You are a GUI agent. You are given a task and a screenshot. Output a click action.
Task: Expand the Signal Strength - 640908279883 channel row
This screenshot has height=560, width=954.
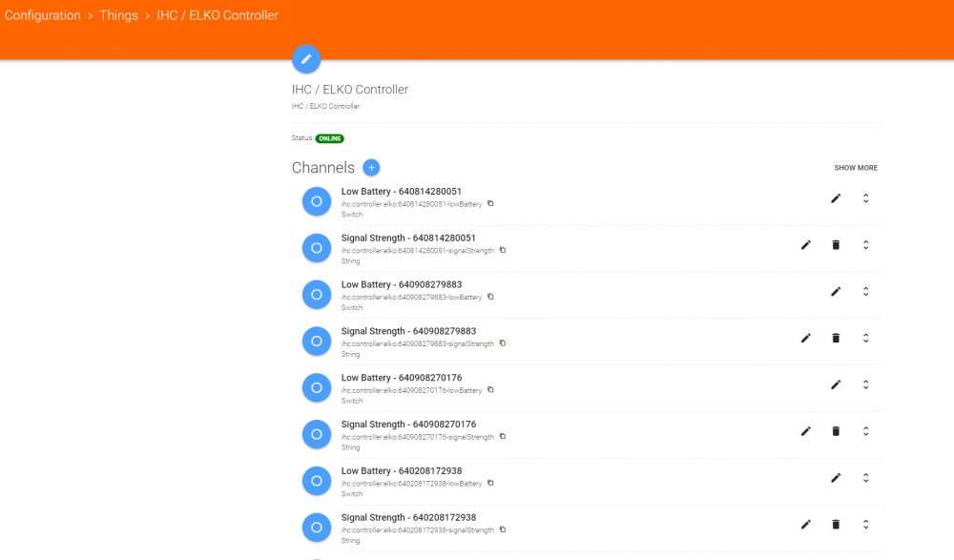[866, 338]
